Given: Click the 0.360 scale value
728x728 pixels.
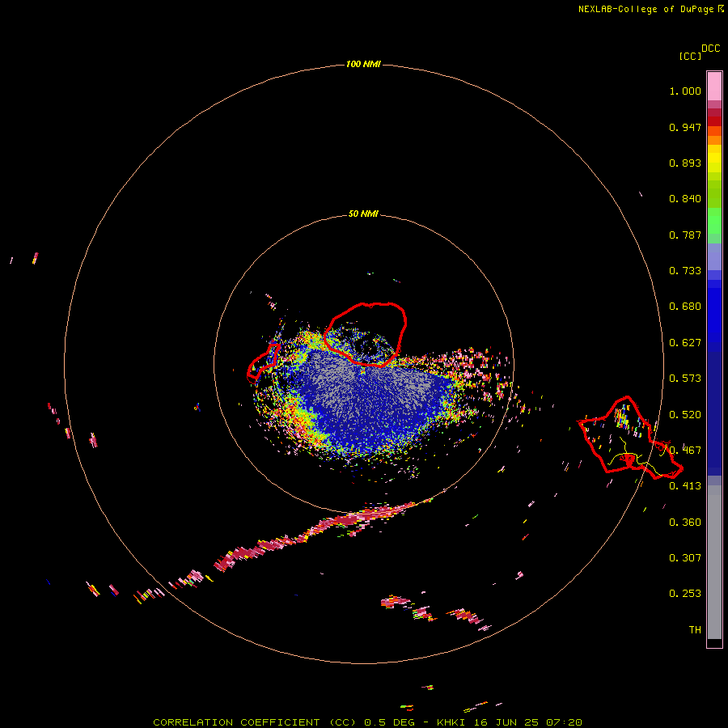Looking at the screenshot, I should pos(685,523).
